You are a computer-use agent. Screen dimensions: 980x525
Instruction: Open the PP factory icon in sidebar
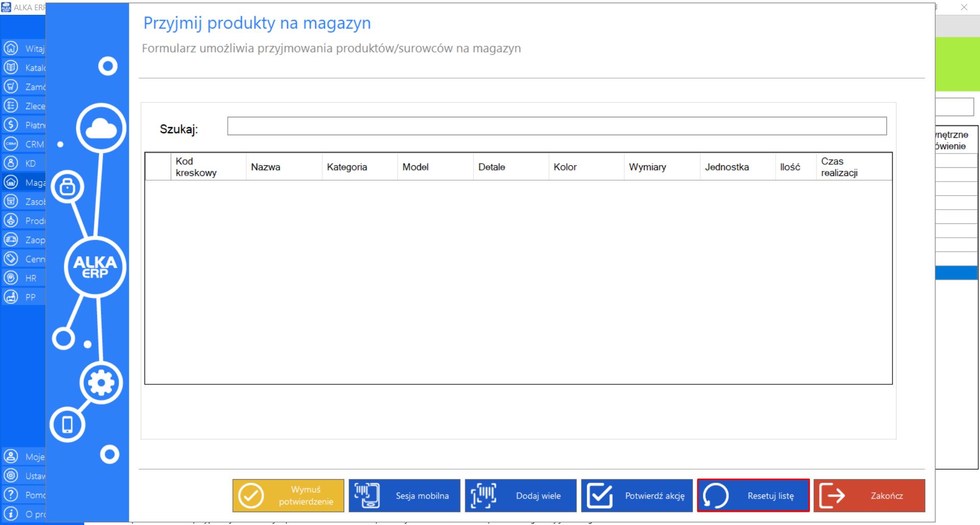coord(11,296)
